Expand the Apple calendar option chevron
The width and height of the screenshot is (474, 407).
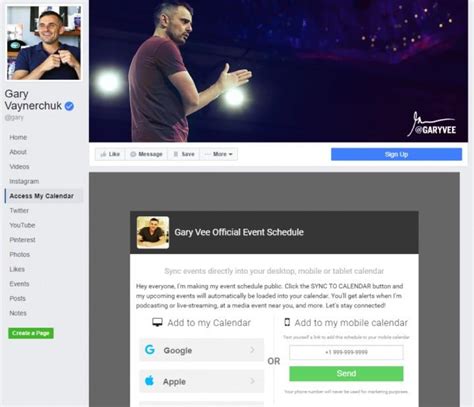point(252,381)
